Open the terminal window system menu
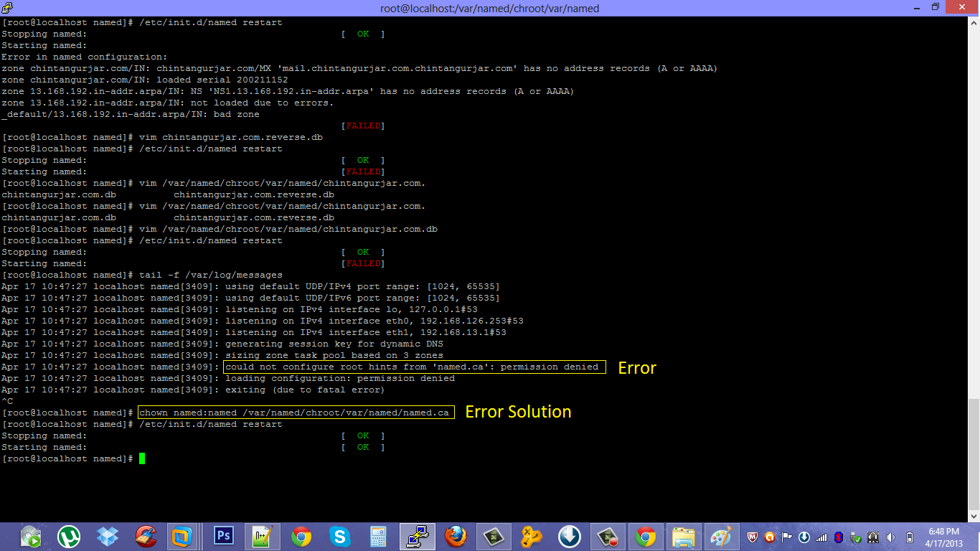 (7, 7)
